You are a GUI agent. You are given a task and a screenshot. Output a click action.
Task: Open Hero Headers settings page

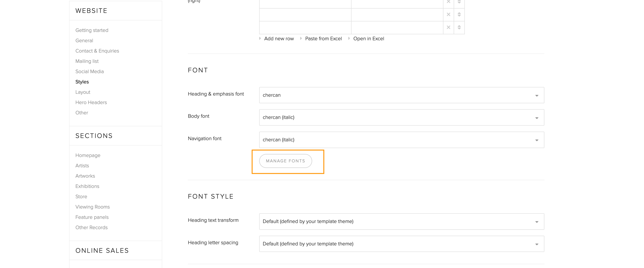click(91, 103)
